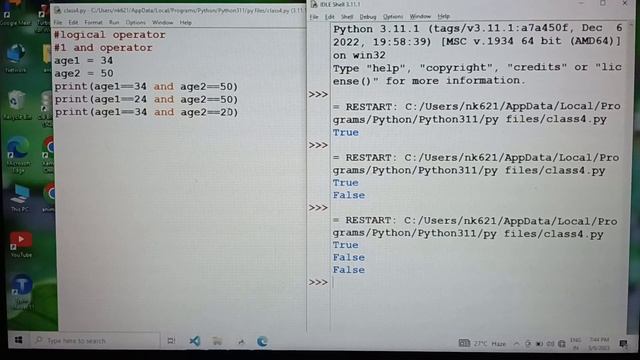
Task: Open the taskbar clock and date
Action: (599, 344)
